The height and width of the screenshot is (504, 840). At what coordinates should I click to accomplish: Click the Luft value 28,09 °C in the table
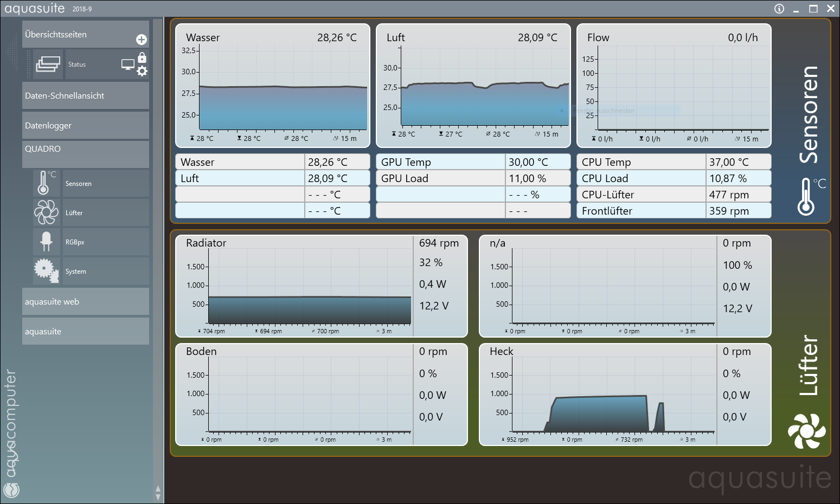tap(328, 178)
